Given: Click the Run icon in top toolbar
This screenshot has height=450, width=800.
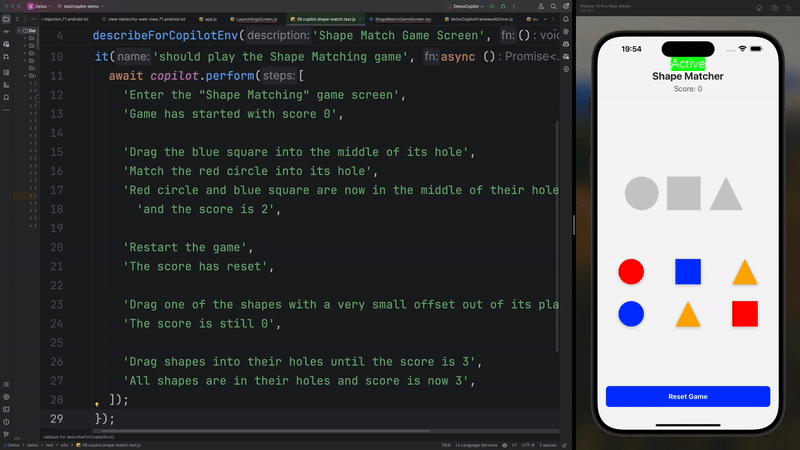Looking at the screenshot, I should tap(492, 6).
